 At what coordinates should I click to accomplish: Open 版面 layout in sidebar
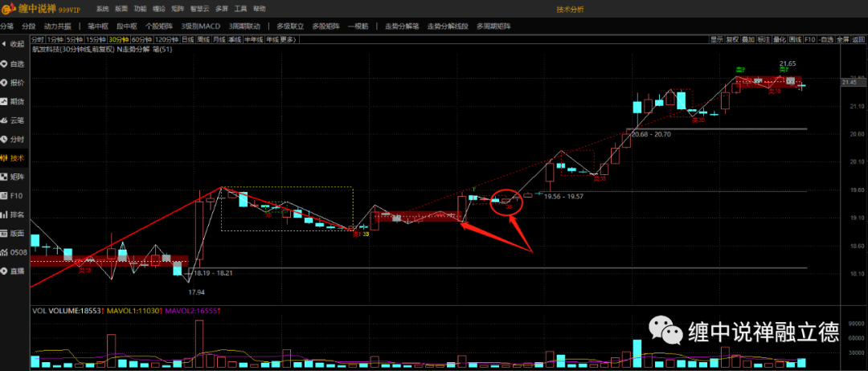pyautogui.click(x=14, y=234)
